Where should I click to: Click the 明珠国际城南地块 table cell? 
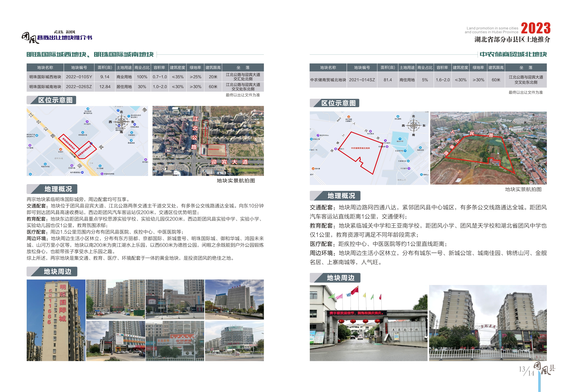point(45,87)
